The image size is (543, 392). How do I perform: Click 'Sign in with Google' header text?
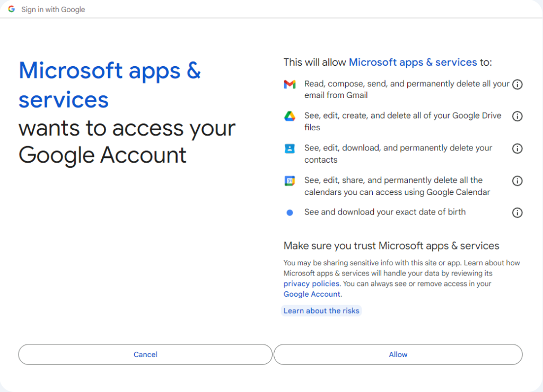(x=53, y=10)
